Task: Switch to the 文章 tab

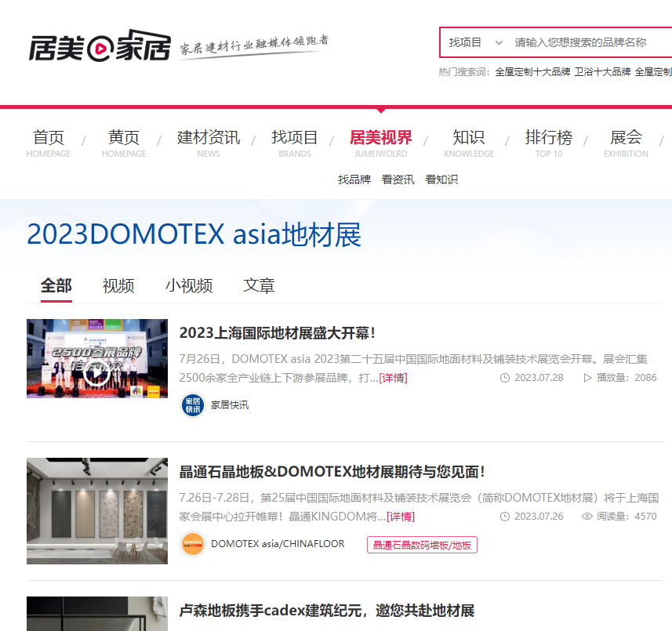Action: click(x=259, y=286)
